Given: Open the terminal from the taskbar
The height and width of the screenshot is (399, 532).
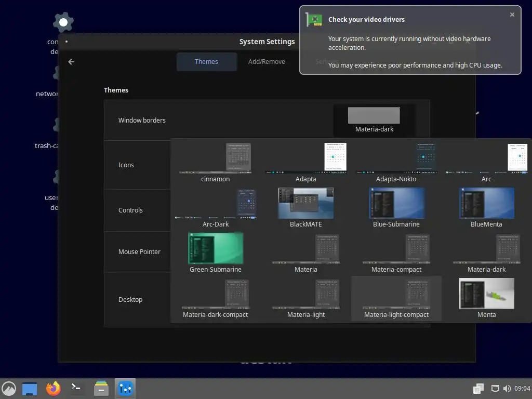Looking at the screenshot, I should [x=76, y=389].
